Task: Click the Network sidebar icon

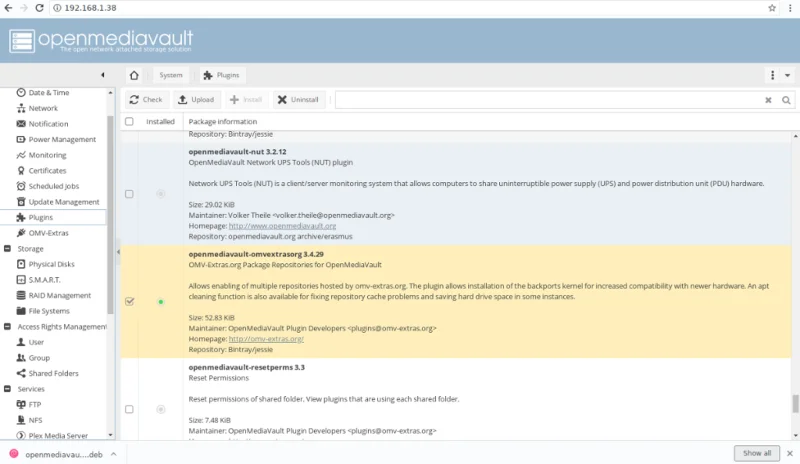Action: [21, 108]
